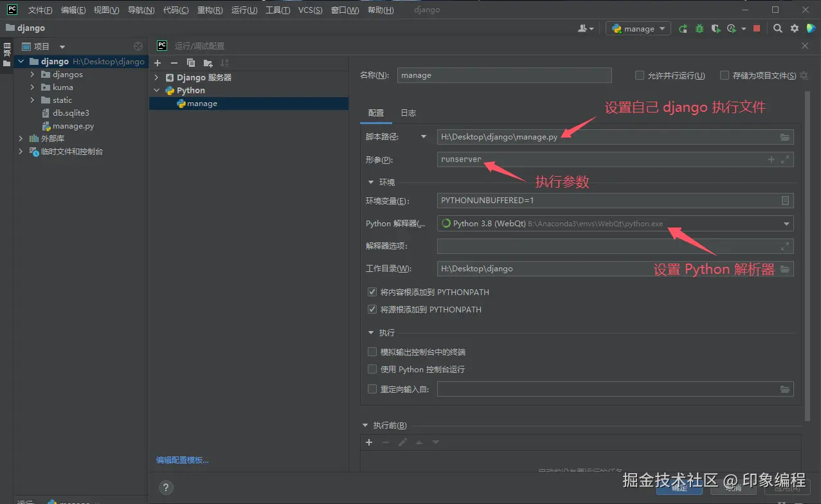The image size is (821, 504).
Task: Browse redirect input file folder icon
Action: pos(784,389)
